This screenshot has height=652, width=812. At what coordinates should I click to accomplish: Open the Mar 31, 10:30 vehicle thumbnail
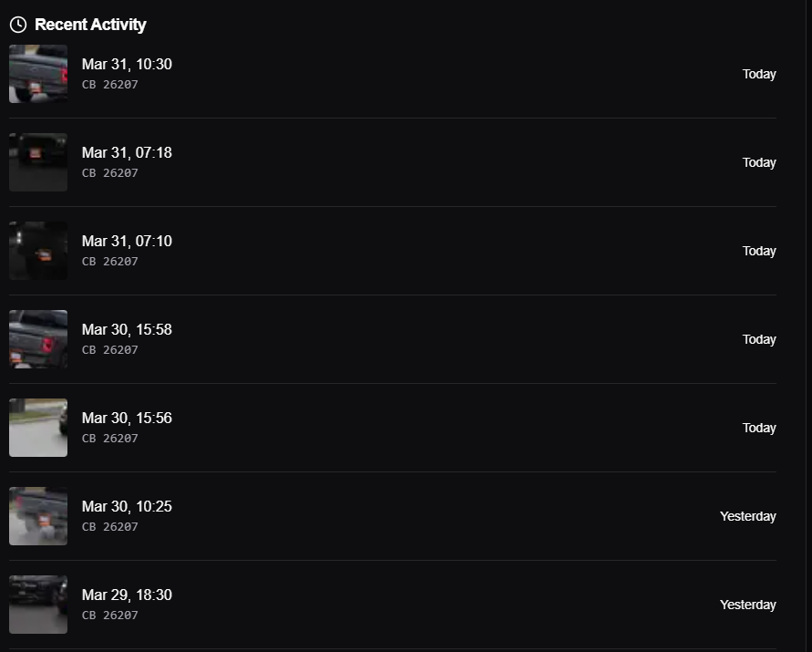click(x=38, y=74)
